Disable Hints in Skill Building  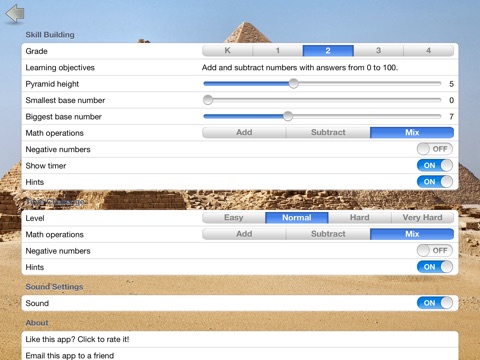[435, 182]
